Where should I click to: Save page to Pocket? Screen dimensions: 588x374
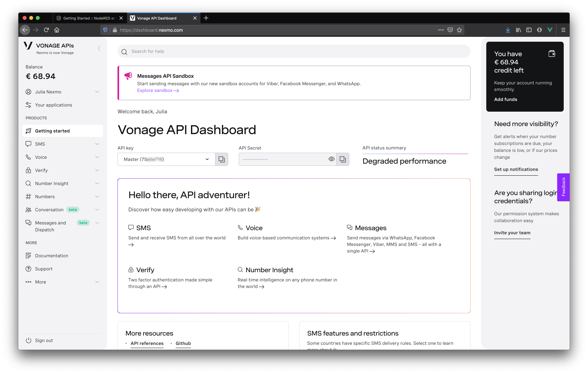point(450,30)
